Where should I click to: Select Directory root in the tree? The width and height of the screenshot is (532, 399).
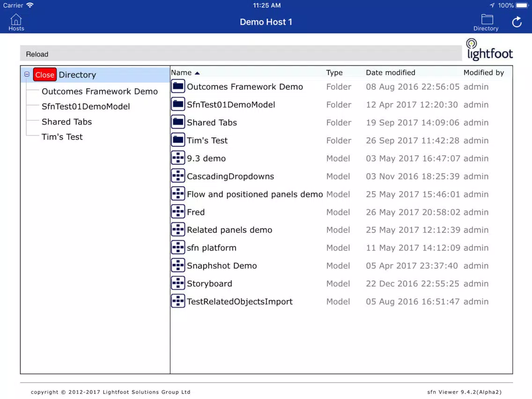(x=77, y=74)
